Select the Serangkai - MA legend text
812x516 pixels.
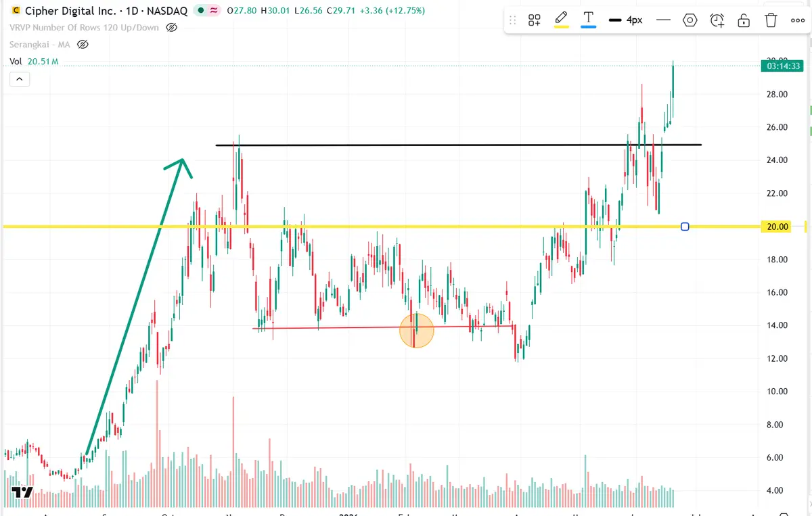click(x=40, y=45)
